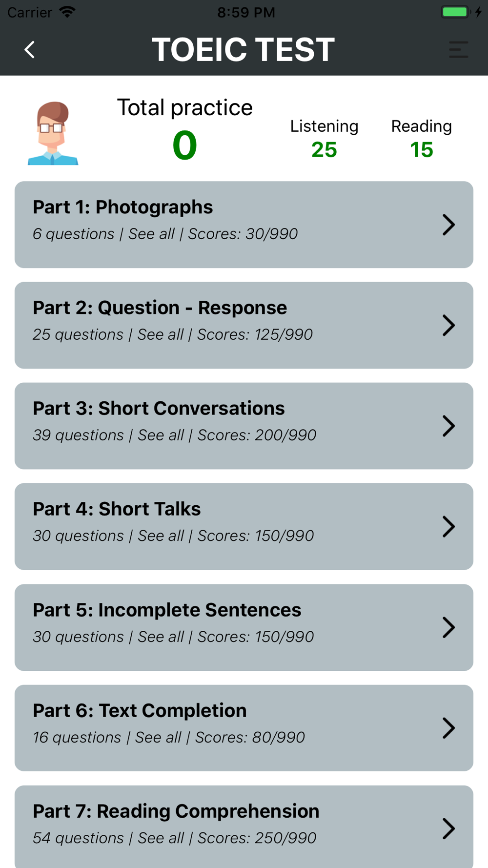Tap See all under Part 7
Screen dimensions: 488x868
coord(161,838)
